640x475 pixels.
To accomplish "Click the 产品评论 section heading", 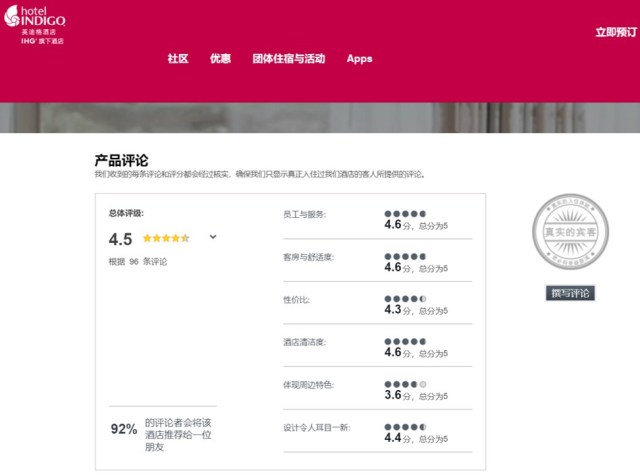I will (121, 159).
